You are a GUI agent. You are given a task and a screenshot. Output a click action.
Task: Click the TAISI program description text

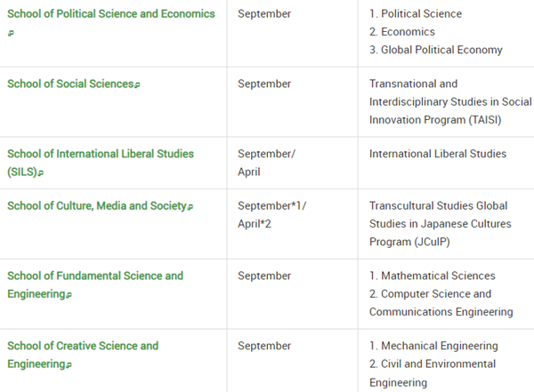point(450,101)
